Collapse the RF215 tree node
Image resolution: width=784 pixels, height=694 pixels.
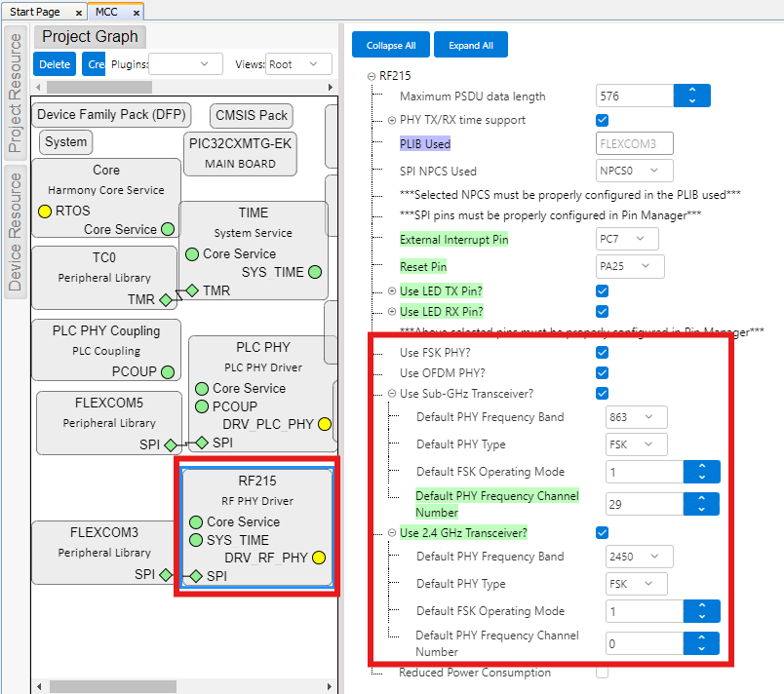[371, 77]
